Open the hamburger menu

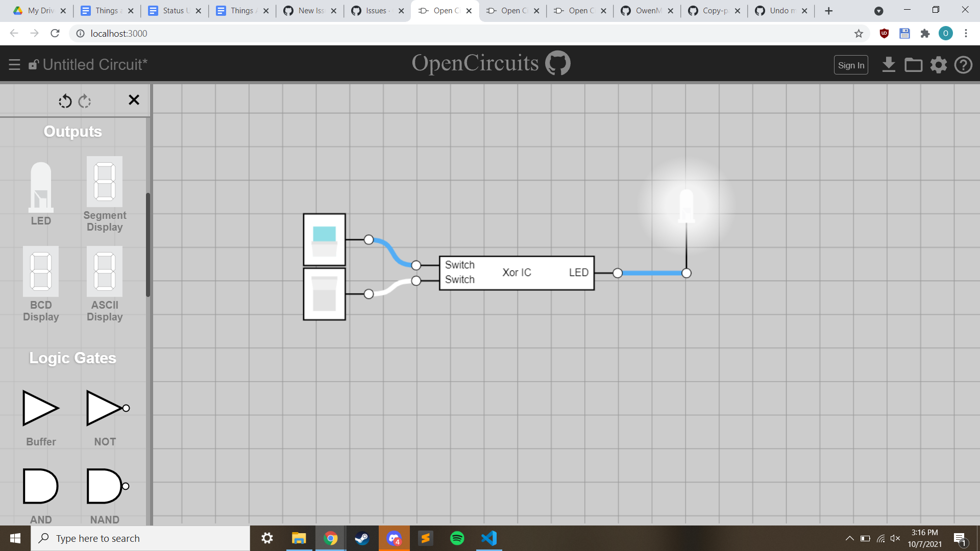pyautogui.click(x=14, y=64)
